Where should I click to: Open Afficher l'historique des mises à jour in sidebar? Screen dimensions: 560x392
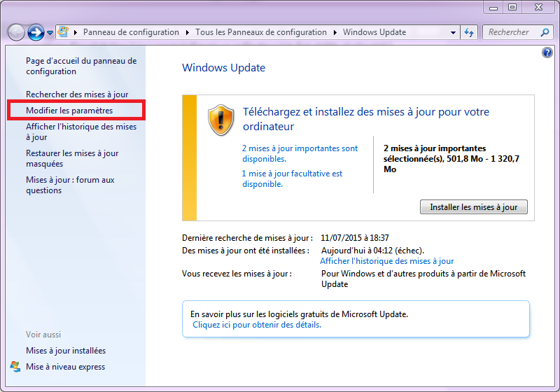point(81,132)
